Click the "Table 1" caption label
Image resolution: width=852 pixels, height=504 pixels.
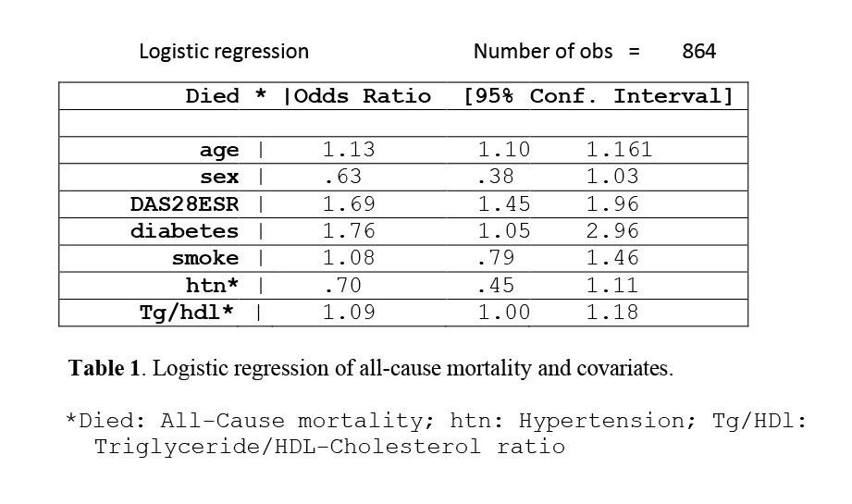(x=104, y=368)
